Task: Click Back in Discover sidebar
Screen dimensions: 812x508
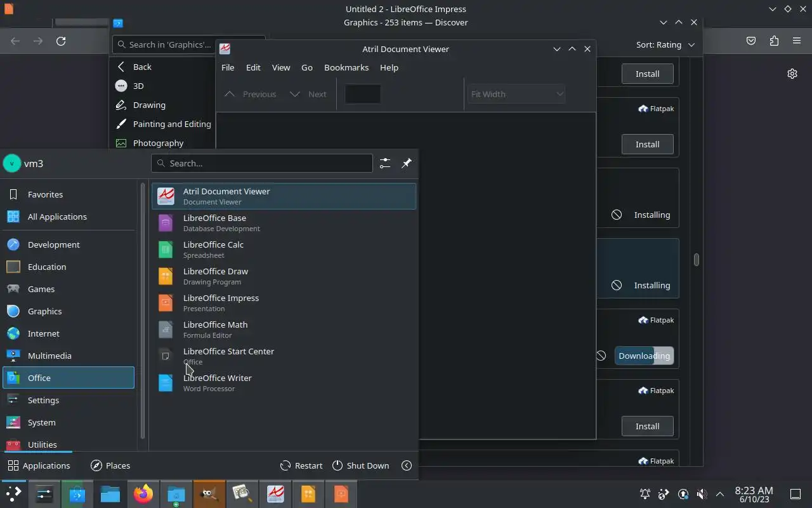Action: click(x=162, y=67)
